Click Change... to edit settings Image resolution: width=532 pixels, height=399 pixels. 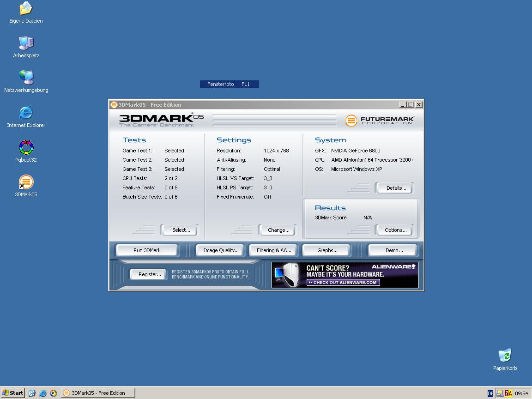coord(277,230)
